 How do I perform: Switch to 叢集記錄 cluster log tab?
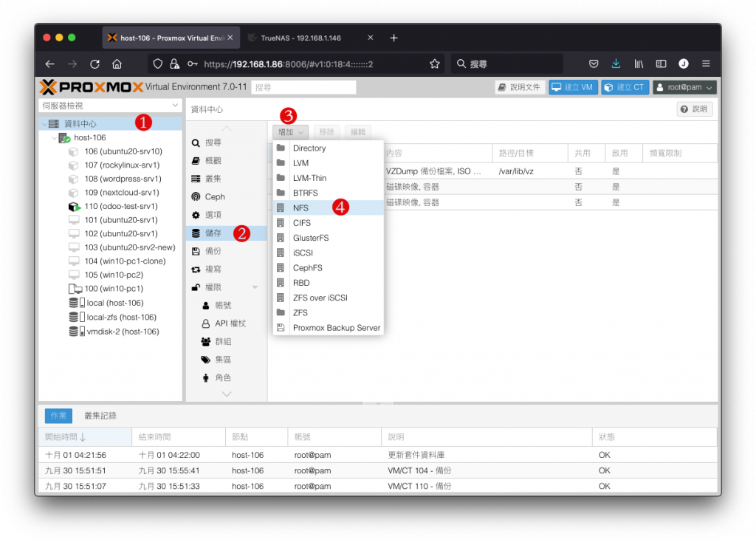pos(100,416)
